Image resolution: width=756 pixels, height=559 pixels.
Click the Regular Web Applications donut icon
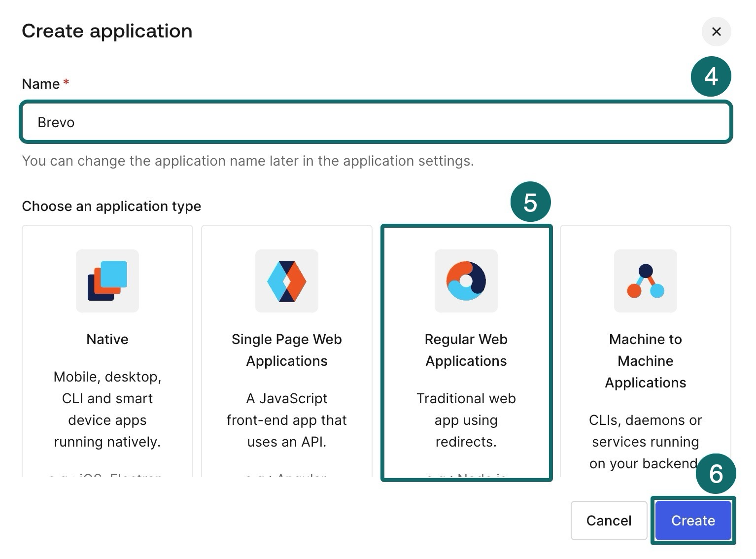pyautogui.click(x=466, y=281)
